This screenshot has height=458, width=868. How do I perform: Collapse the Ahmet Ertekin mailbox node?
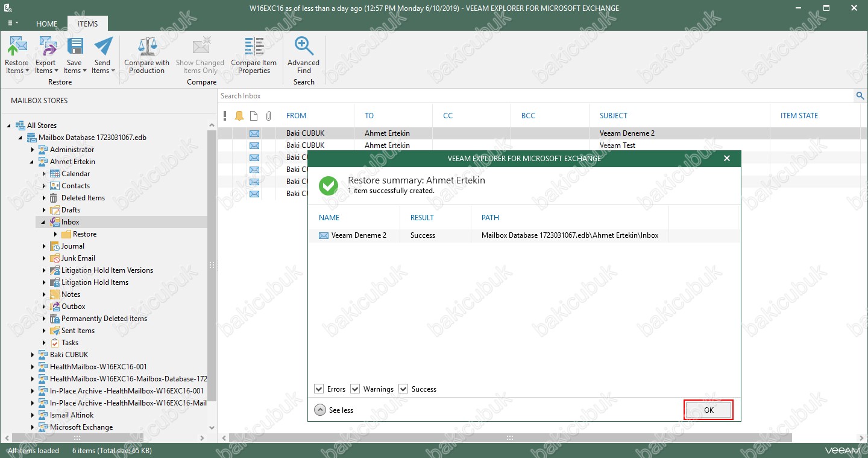33,162
